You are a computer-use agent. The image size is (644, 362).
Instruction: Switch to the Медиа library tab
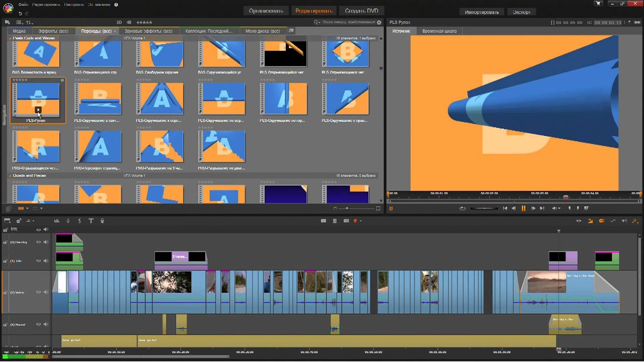(x=19, y=31)
